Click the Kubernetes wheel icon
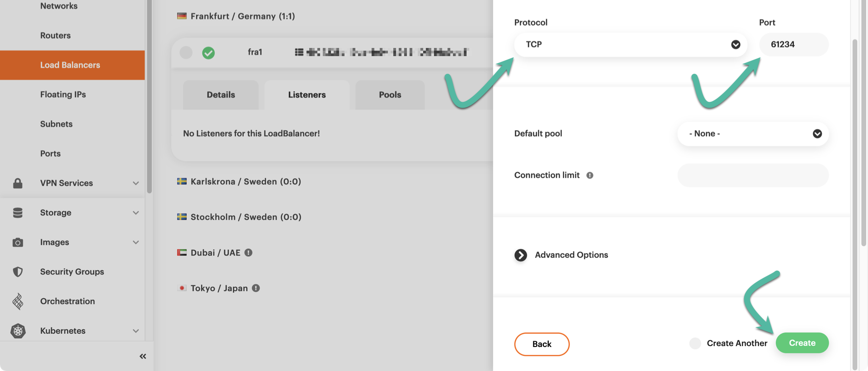This screenshot has height=371, width=868. click(x=18, y=331)
